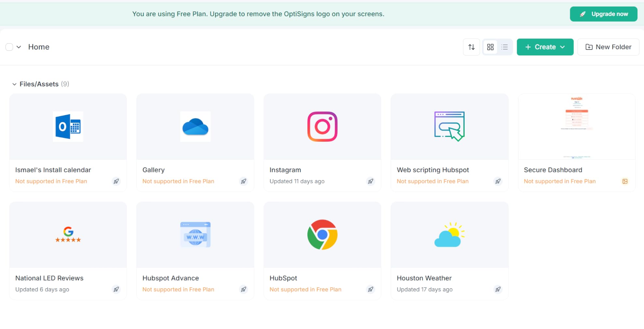Open the weather icon for Houston Weather
This screenshot has width=644, height=329.
pyautogui.click(x=450, y=235)
